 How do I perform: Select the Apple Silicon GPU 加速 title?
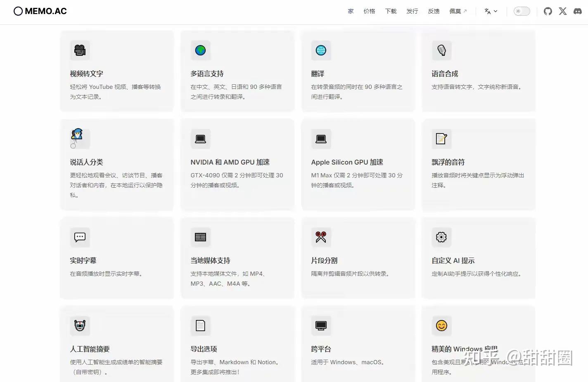click(347, 162)
